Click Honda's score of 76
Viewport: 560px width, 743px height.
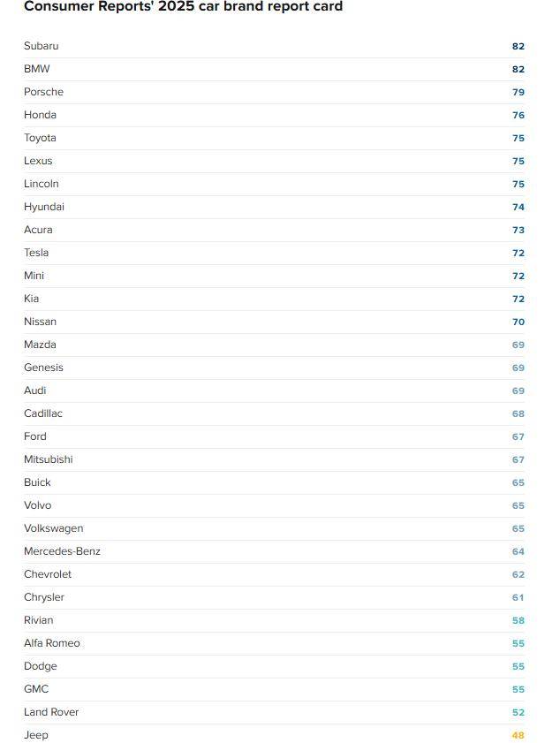point(518,115)
